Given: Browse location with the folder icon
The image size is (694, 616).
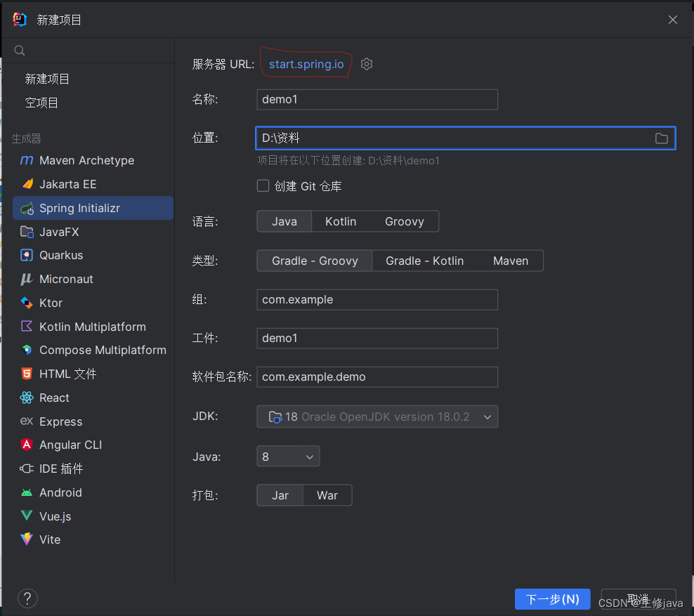Looking at the screenshot, I should 661,138.
